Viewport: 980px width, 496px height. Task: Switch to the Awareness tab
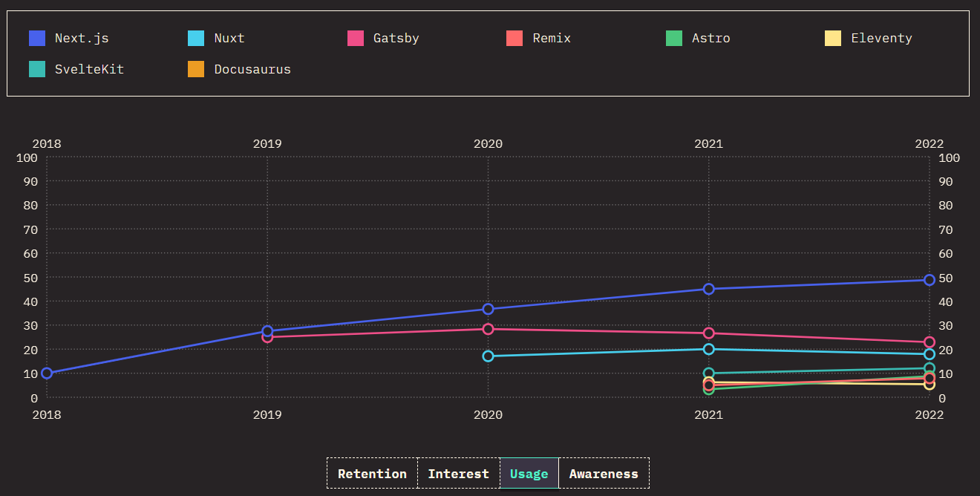coord(604,473)
